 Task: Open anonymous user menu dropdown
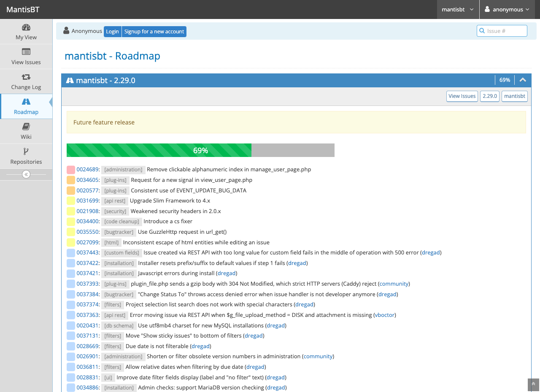(507, 9)
